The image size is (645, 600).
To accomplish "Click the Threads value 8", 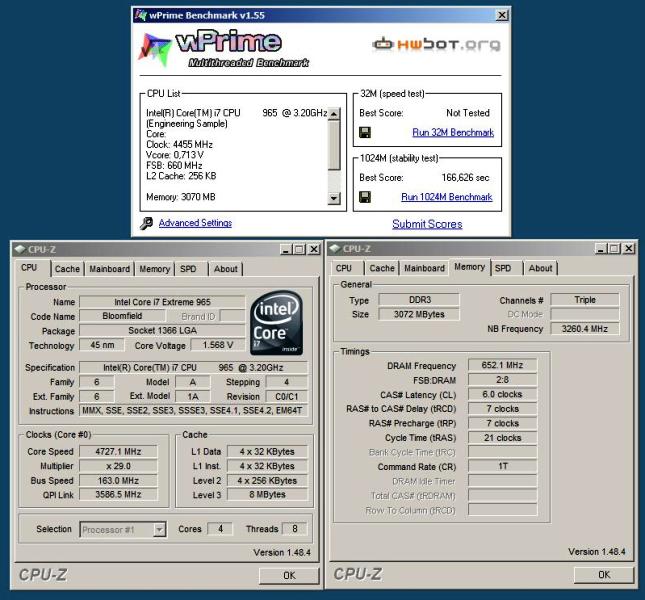I will (295, 529).
